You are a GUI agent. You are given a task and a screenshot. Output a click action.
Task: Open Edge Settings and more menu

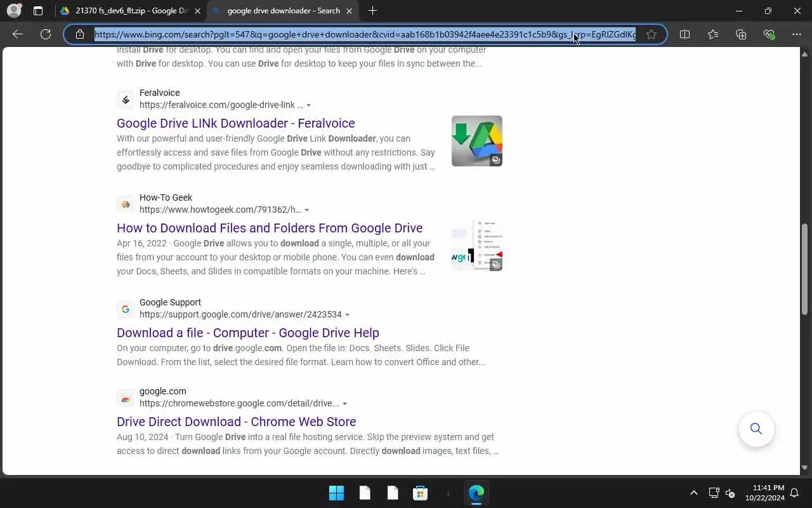797,34
